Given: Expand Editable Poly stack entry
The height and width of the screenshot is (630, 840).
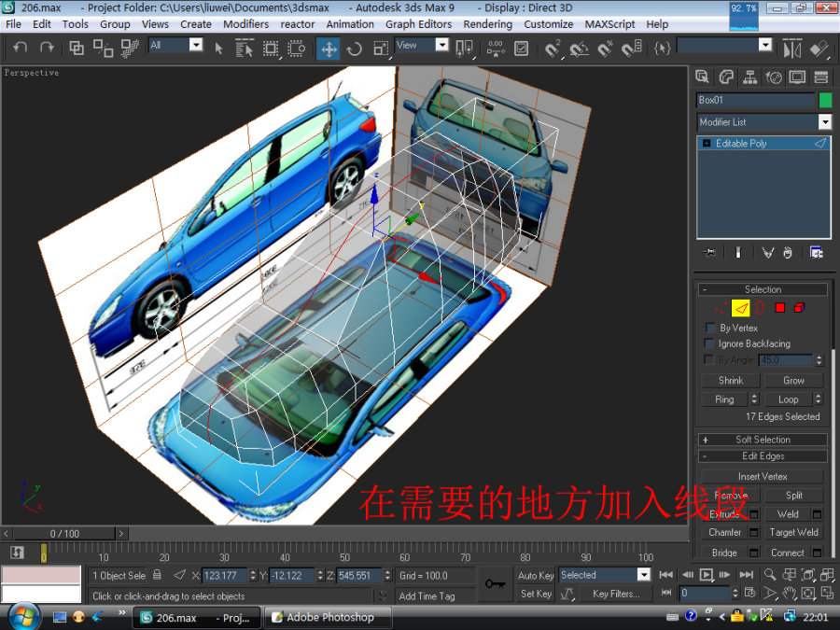Looking at the screenshot, I should (707, 143).
